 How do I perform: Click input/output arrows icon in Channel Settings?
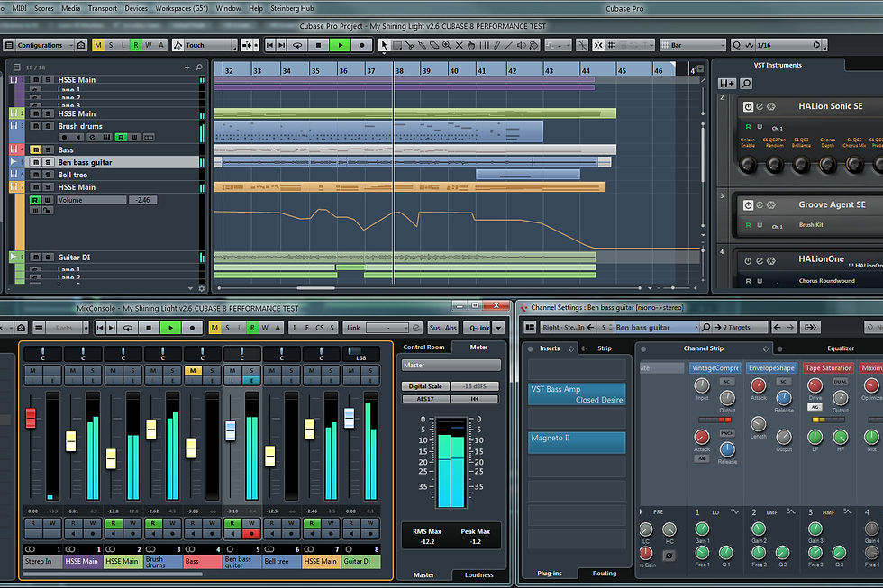click(x=810, y=327)
